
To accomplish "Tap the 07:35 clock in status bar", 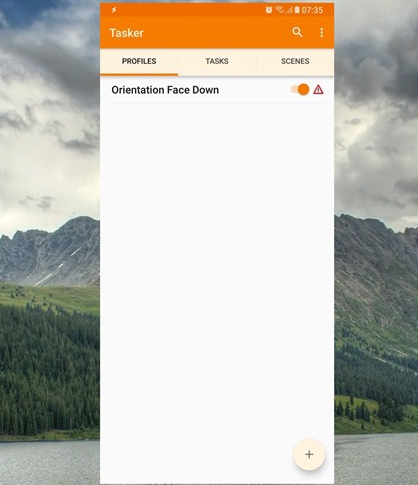I will click(x=312, y=10).
